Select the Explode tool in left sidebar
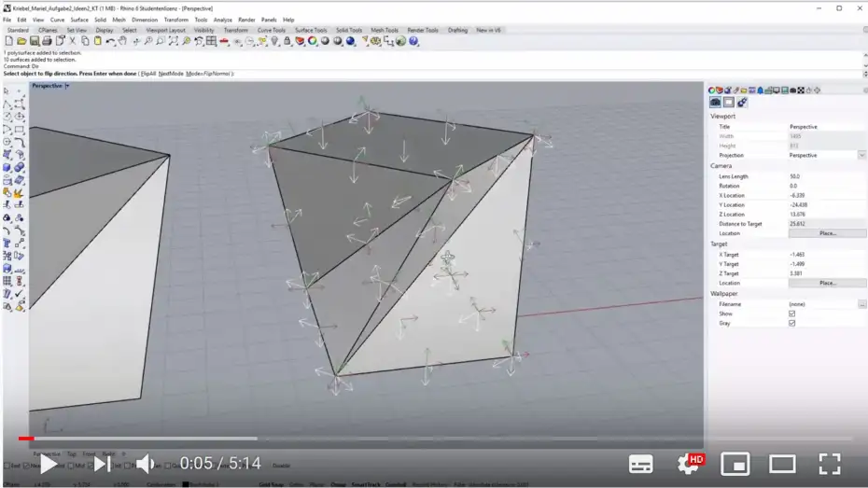Screen dimensions: 868x488 (20, 192)
